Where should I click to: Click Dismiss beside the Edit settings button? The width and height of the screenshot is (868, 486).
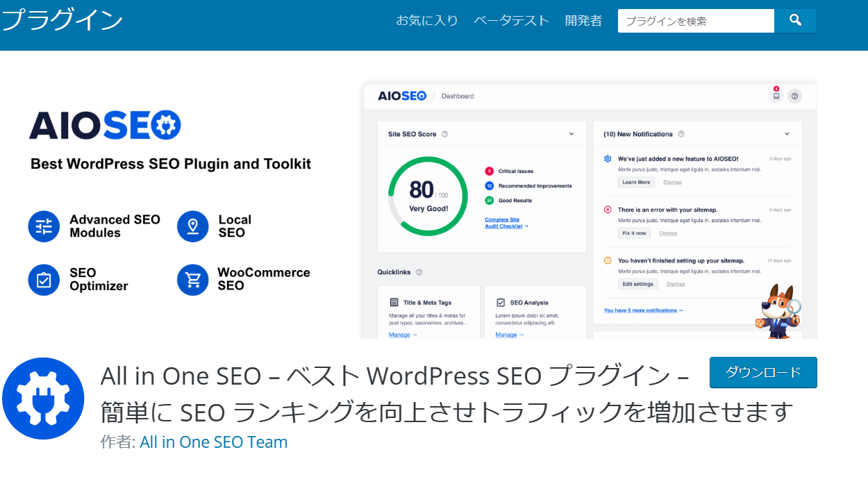click(x=676, y=284)
